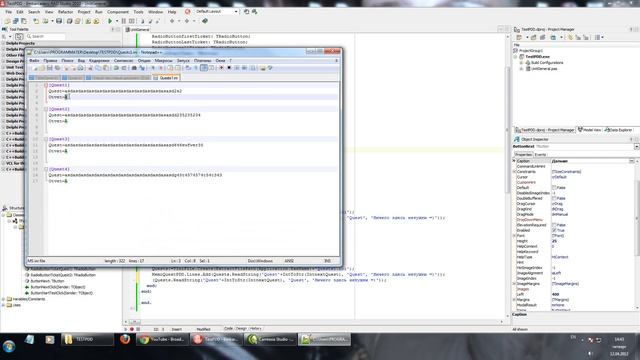Select the UnitGeneral editor tab
The width and height of the screenshot is (640, 360).
tap(138, 30)
